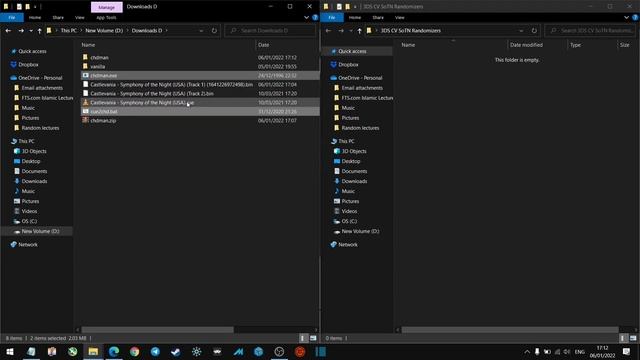Open OneDrive - Personal in left window sidebar
This screenshot has height=360, width=640.
(40, 78)
